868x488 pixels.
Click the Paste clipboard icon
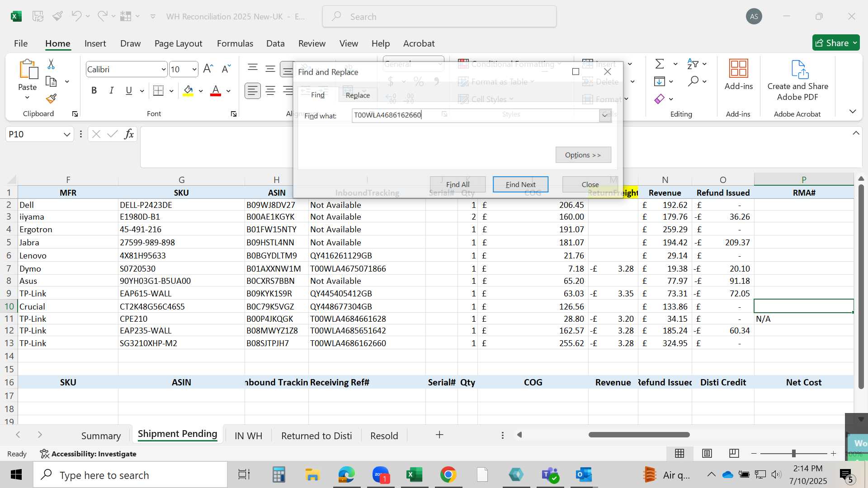tap(28, 69)
